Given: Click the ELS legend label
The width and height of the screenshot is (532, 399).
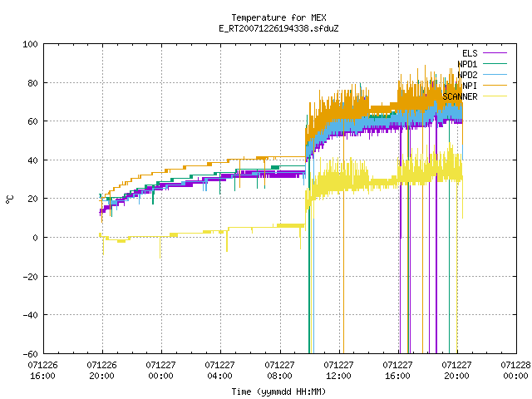Looking at the screenshot, I should [470, 53].
